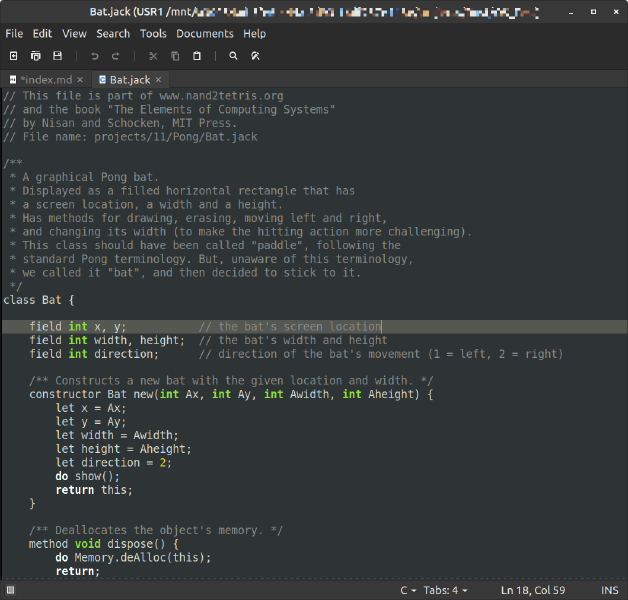Click the 'www.nand2tetris.org' comment text

pos(221,96)
